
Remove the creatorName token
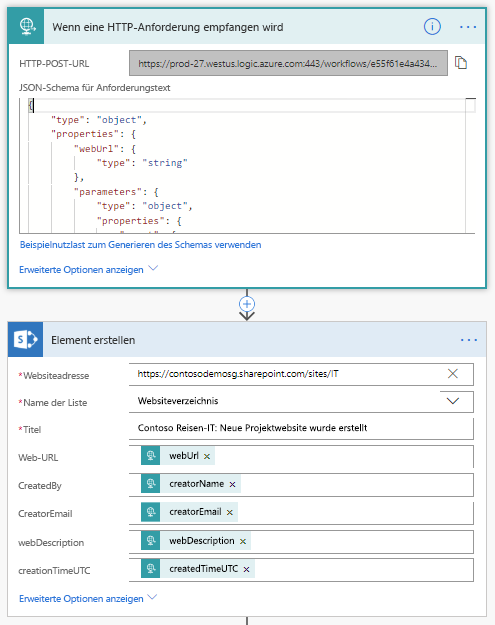(232, 484)
